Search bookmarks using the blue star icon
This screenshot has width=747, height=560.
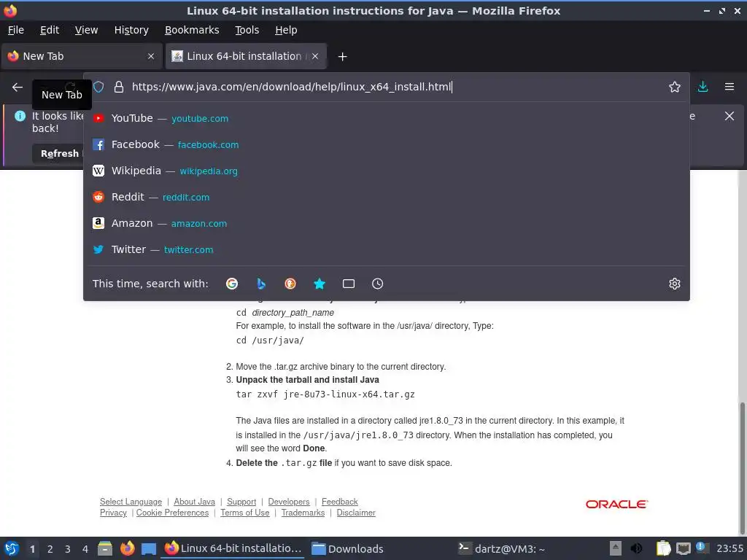(320, 284)
